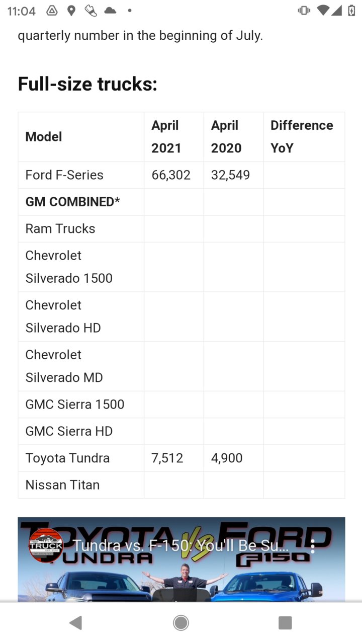
Task: Tap the Nissan Titan row label
Action: click(62, 485)
